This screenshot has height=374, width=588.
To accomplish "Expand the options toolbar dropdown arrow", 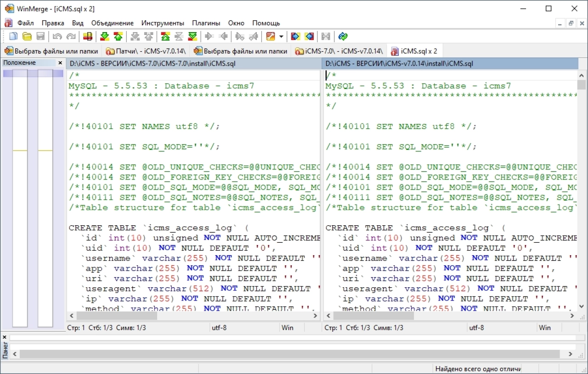I will coord(281,36).
